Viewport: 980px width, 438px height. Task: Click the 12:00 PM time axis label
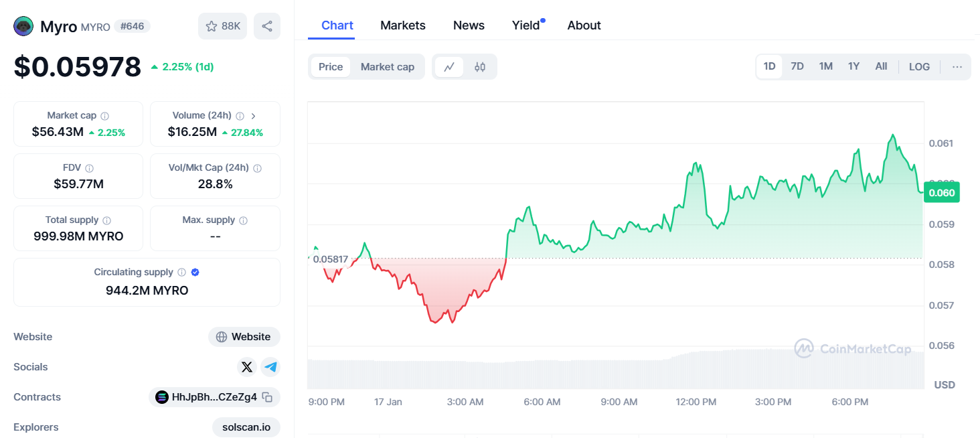[696, 402]
